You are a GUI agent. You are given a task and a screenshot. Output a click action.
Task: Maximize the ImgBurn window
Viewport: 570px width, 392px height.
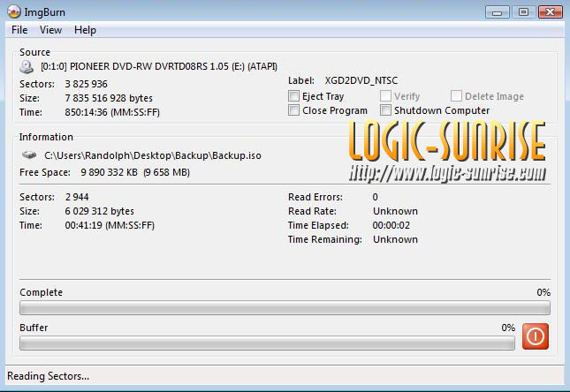point(523,12)
